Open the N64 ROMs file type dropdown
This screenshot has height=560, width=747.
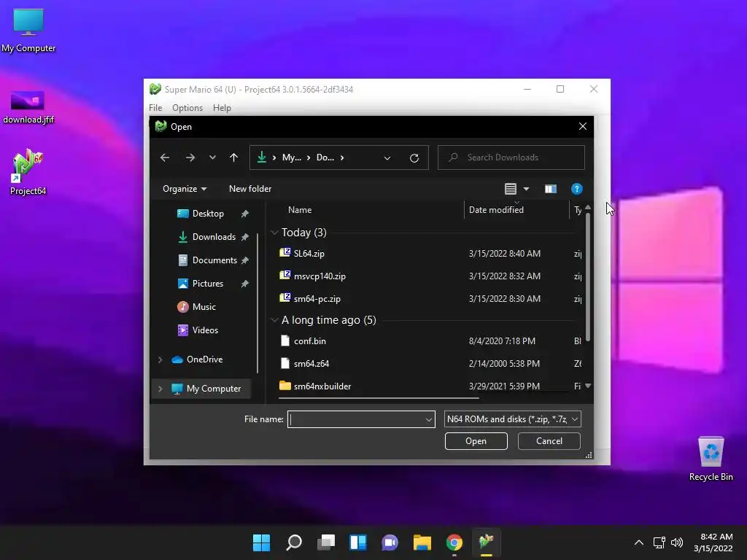[x=512, y=419]
